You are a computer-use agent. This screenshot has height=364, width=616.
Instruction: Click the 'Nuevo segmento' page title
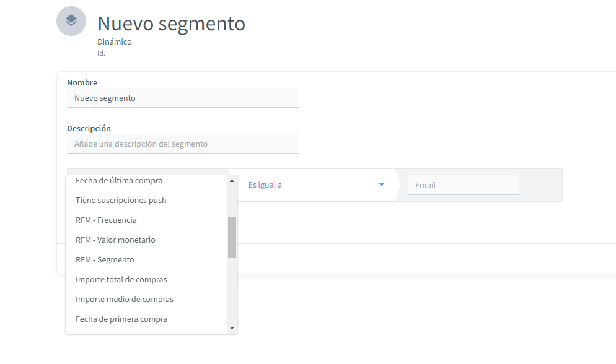click(171, 24)
